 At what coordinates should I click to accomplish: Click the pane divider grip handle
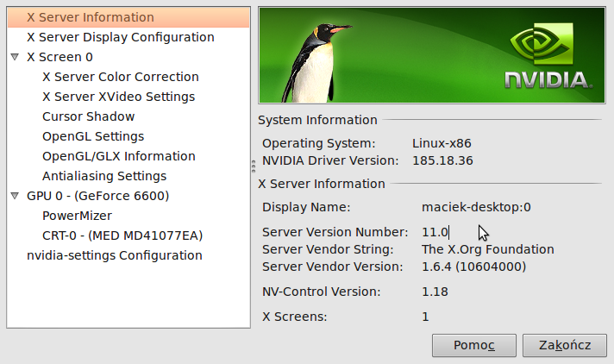pos(254,166)
